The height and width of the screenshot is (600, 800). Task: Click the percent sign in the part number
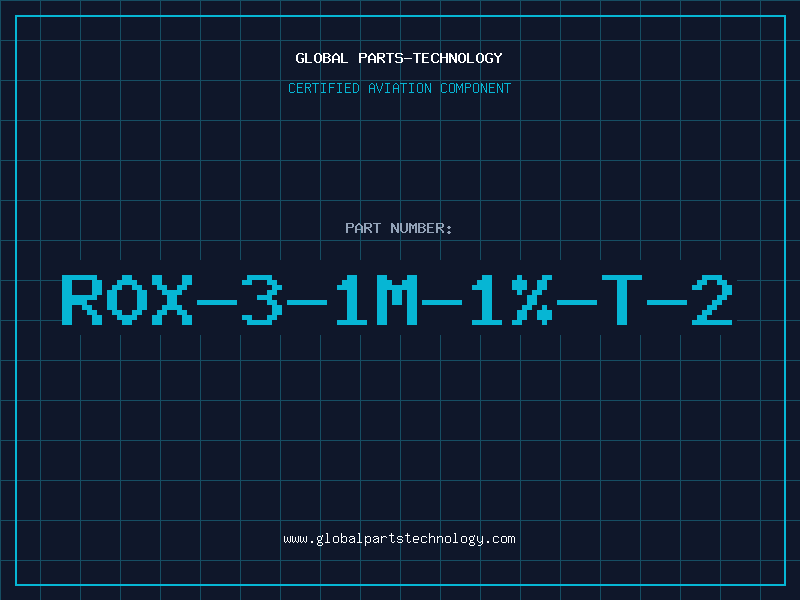coord(532,300)
